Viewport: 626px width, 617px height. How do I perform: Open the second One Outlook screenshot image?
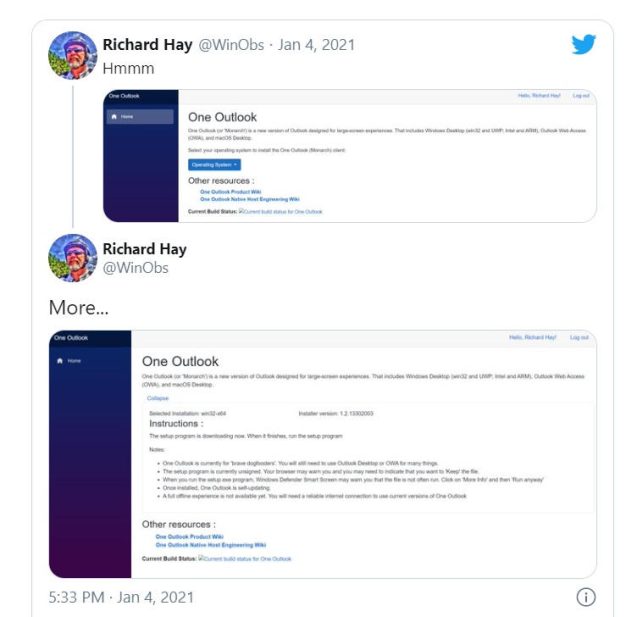point(323,454)
